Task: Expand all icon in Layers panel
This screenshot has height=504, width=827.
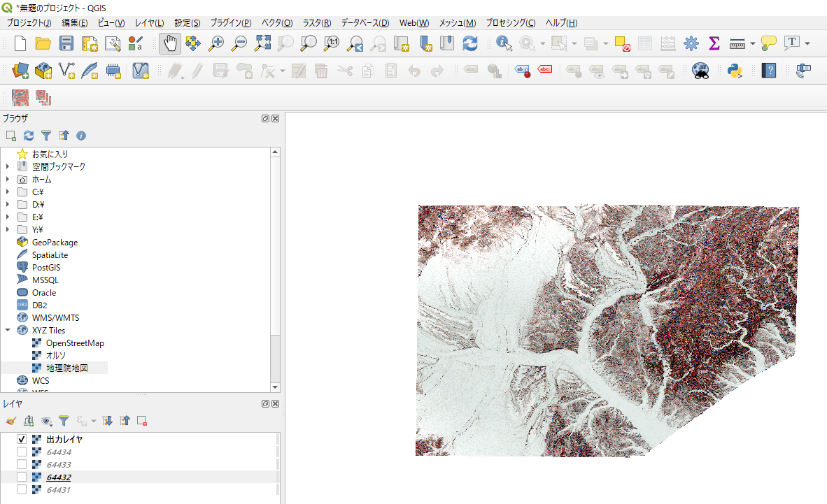Action: pos(107,421)
